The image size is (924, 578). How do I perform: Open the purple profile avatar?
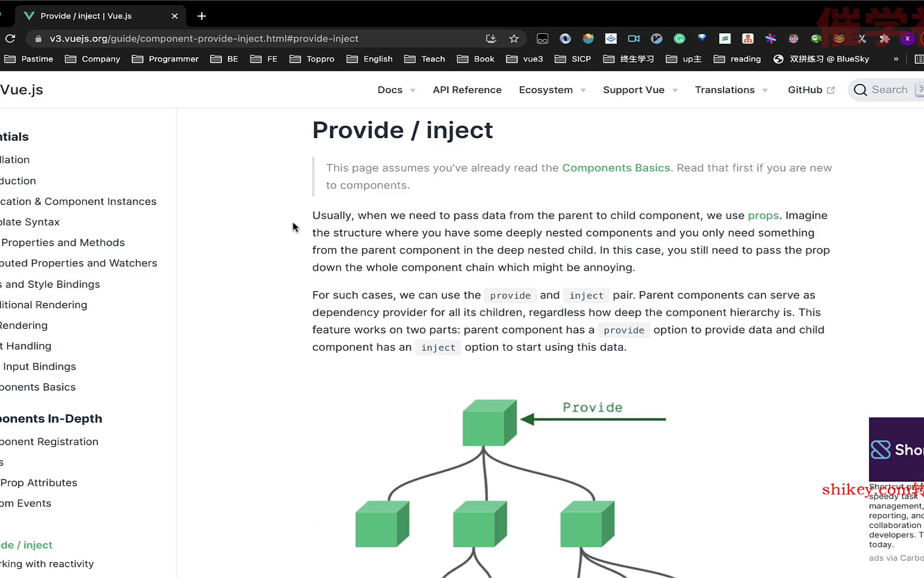[x=907, y=39]
